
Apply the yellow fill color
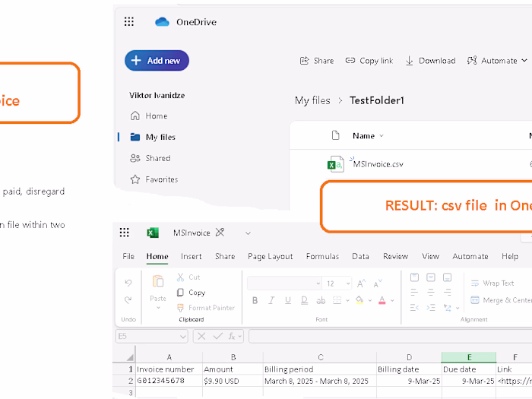click(x=359, y=300)
